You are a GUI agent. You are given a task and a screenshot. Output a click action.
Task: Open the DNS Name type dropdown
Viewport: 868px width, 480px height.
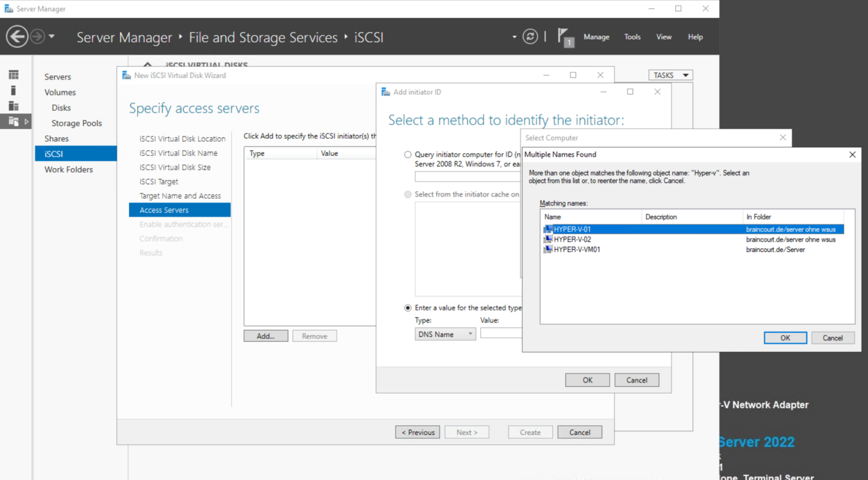[x=445, y=333]
